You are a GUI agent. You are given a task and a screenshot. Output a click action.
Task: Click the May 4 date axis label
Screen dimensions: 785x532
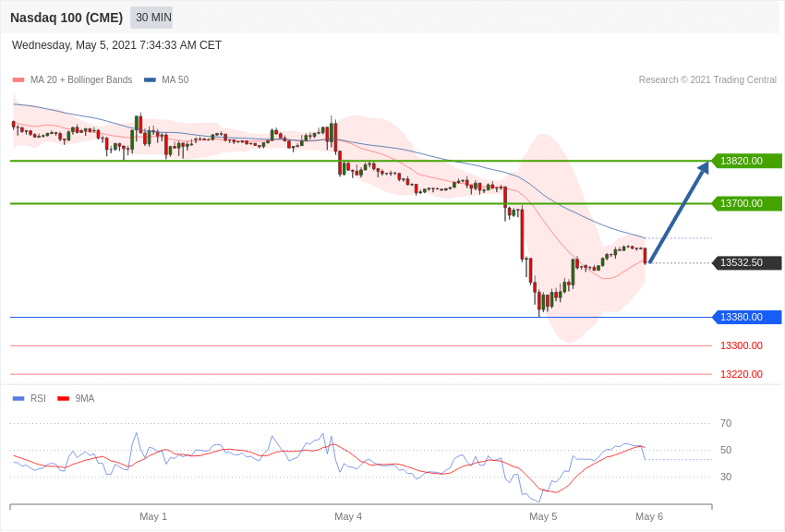click(x=348, y=516)
